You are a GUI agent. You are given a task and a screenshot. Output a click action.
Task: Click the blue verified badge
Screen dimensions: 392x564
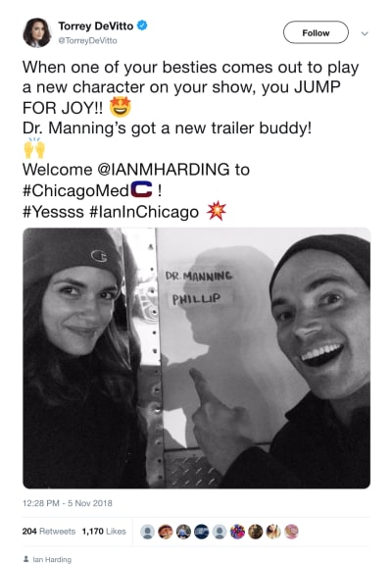[x=142, y=26]
